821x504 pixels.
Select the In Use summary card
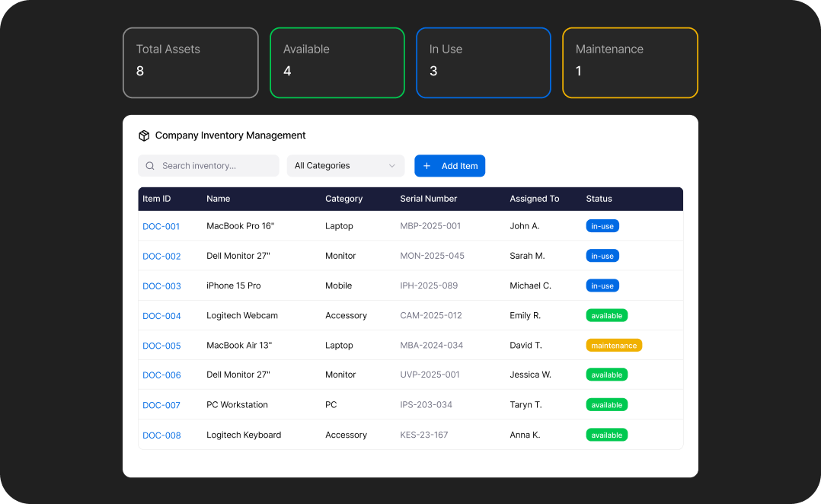483,63
